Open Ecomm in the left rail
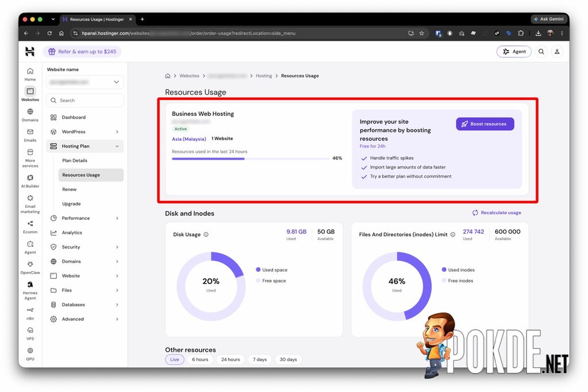Image resolution: width=588 pixels, height=392 pixels. tap(30, 227)
